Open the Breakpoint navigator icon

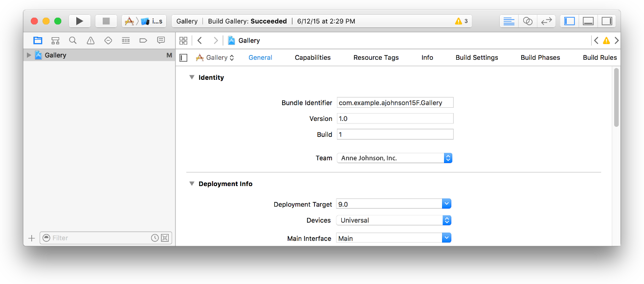point(143,41)
